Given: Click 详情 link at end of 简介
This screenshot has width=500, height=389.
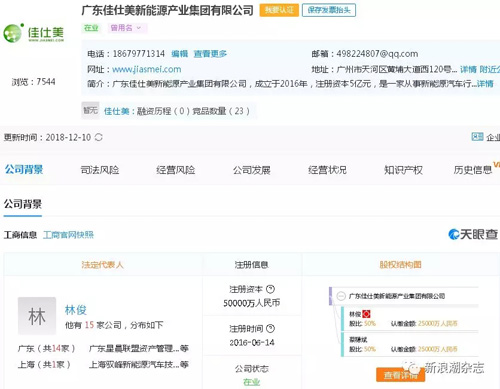Looking at the screenshot, I should (x=485, y=84).
